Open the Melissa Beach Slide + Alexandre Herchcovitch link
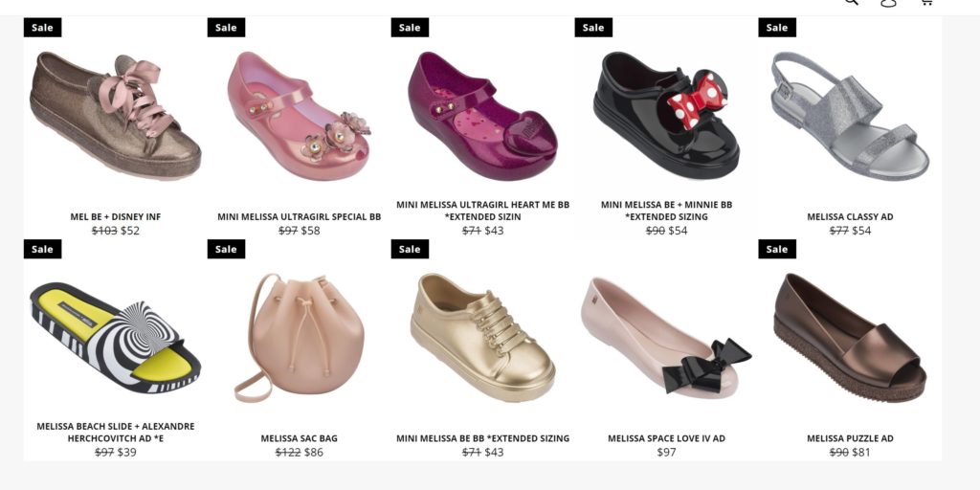Image resolution: width=980 pixels, height=490 pixels. click(116, 432)
